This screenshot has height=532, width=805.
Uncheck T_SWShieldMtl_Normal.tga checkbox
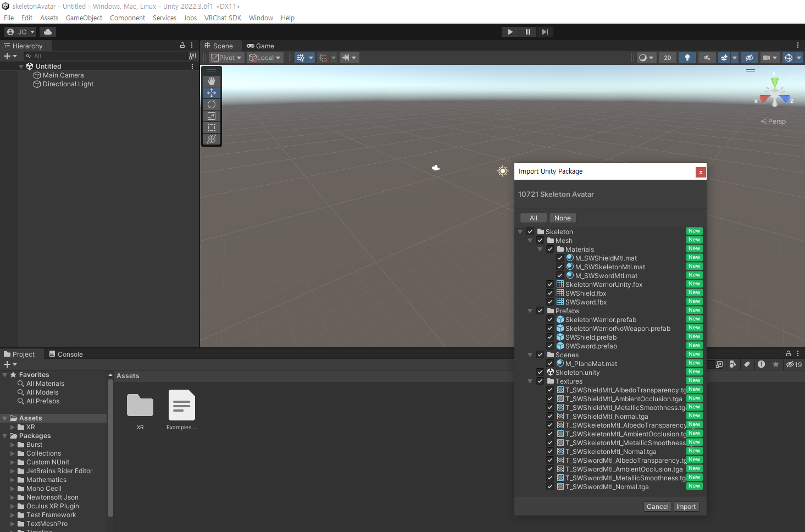(x=550, y=416)
